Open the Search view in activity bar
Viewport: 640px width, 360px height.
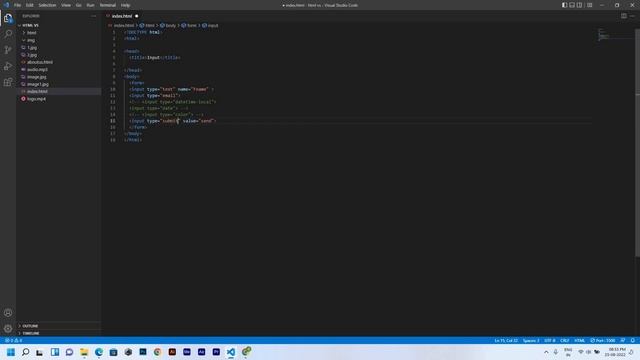8,34
